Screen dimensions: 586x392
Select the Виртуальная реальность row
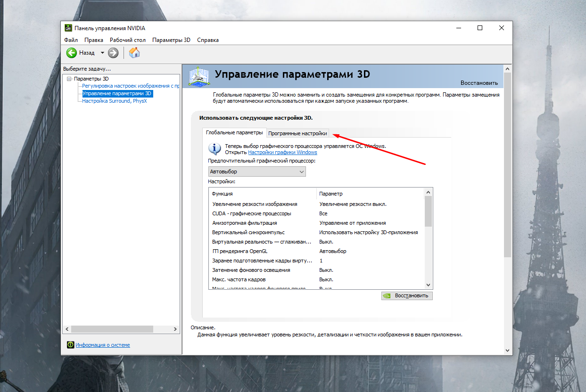click(x=317, y=242)
